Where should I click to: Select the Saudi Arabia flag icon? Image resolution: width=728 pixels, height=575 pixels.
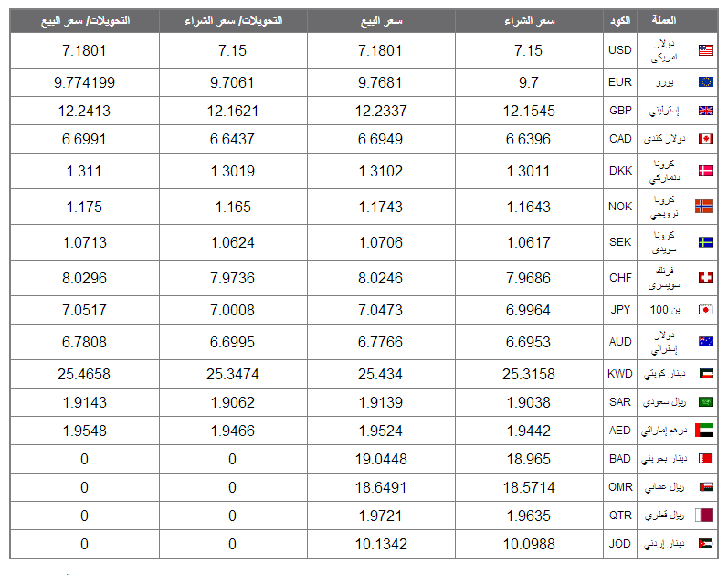pos(705,402)
